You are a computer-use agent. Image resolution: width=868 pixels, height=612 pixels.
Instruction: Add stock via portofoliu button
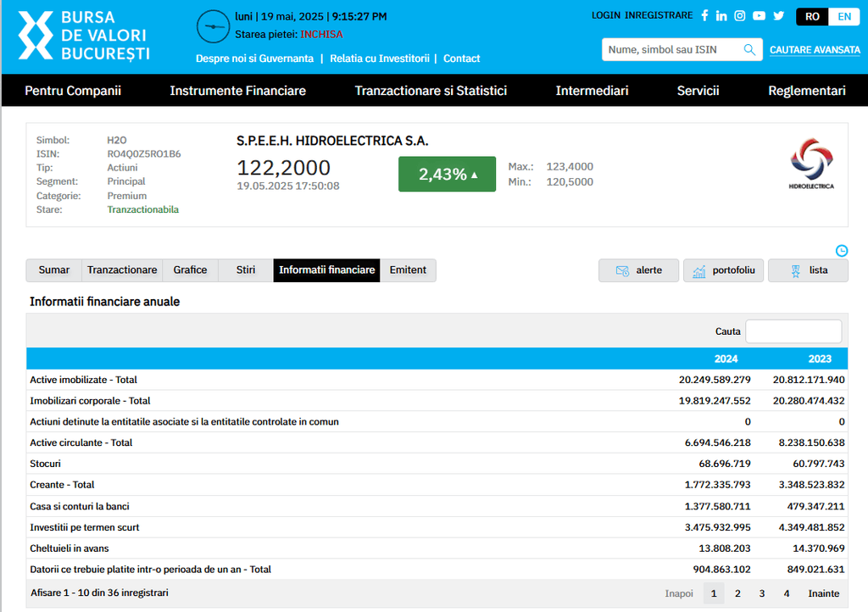pos(725,270)
